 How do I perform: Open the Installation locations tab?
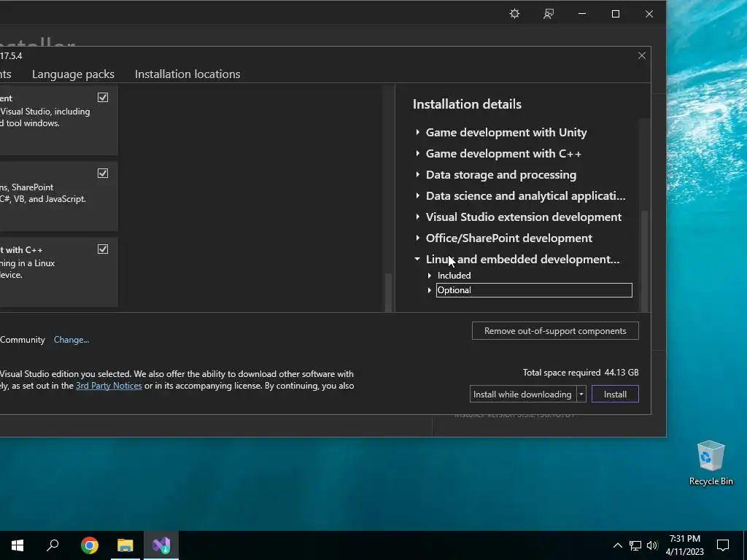coord(187,74)
